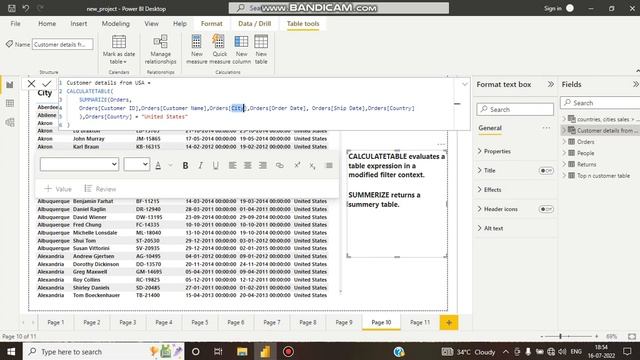Open more options dots in General tab
Viewport: 640px width, 360px height.
point(546,128)
